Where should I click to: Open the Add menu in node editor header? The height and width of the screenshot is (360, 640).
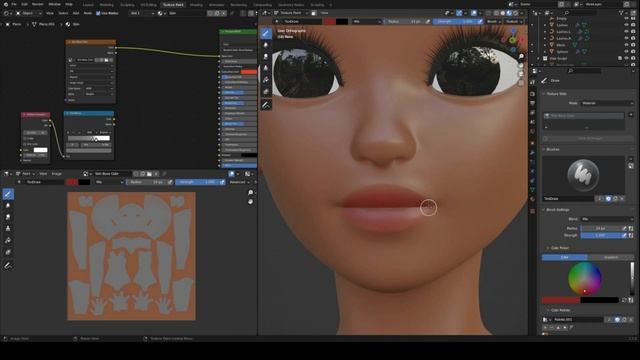pyautogui.click(x=76, y=13)
